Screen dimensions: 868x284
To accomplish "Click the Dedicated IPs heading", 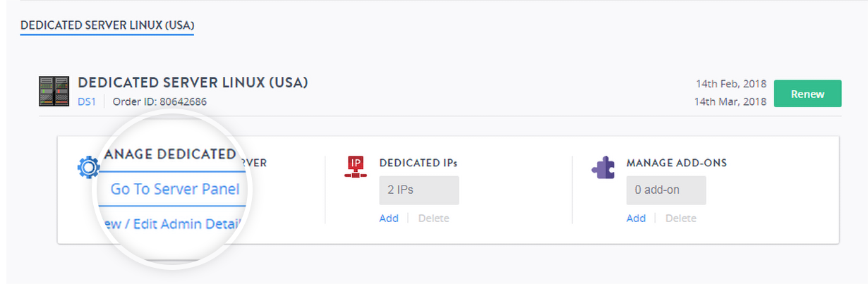I will [418, 163].
